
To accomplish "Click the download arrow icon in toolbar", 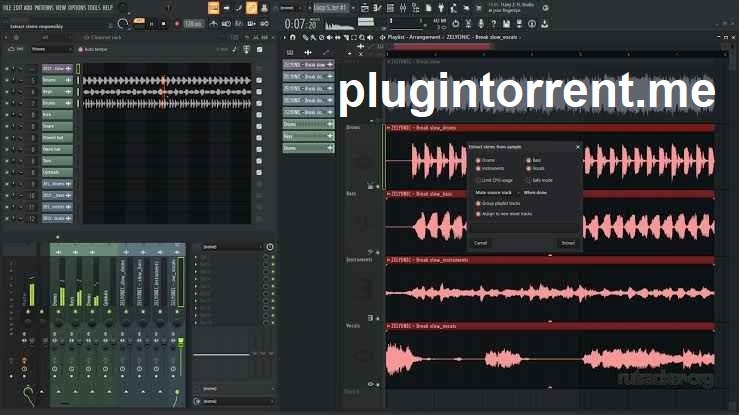I will 544,23.
